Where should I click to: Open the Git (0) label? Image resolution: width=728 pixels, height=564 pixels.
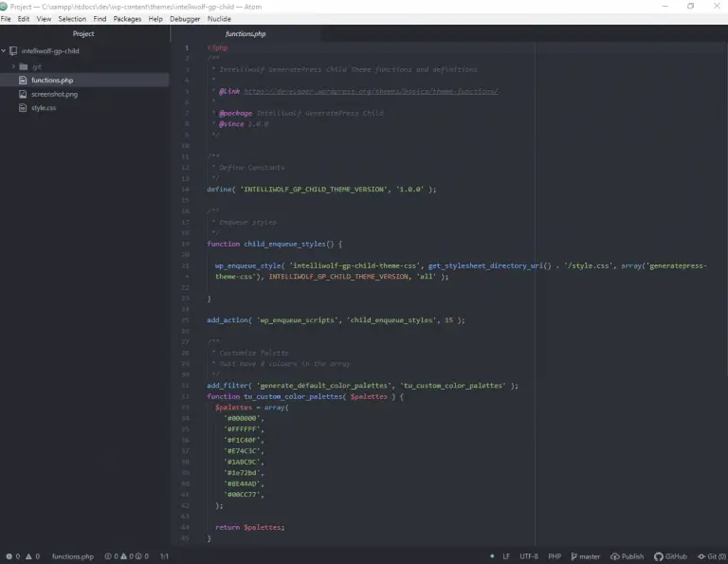(717, 556)
